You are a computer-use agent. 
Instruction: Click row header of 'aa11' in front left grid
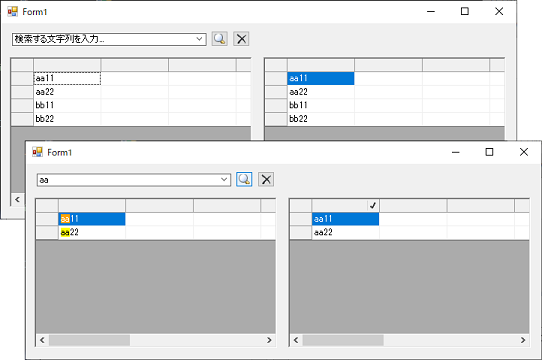tap(47, 219)
